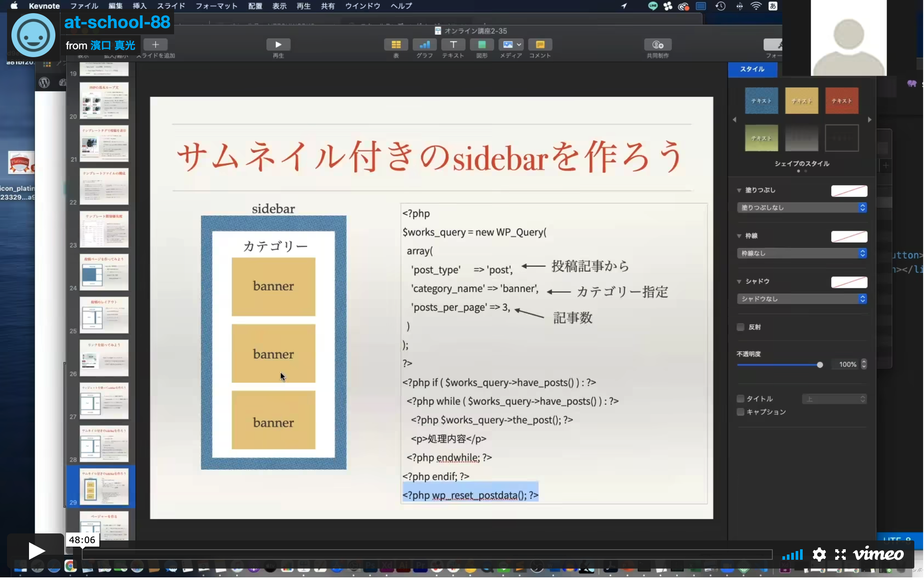
Task: Enable the 反射 reflection checkbox
Action: pos(741,327)
